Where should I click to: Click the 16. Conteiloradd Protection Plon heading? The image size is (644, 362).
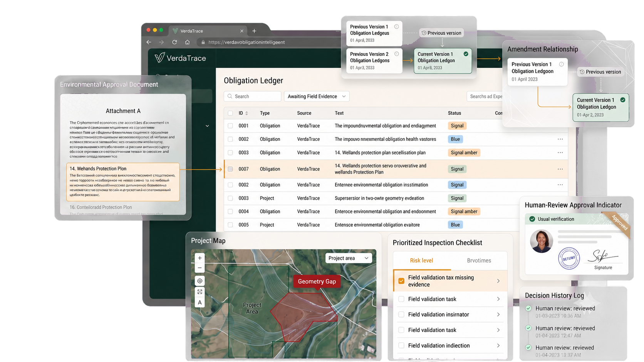[x=101, y=207]
